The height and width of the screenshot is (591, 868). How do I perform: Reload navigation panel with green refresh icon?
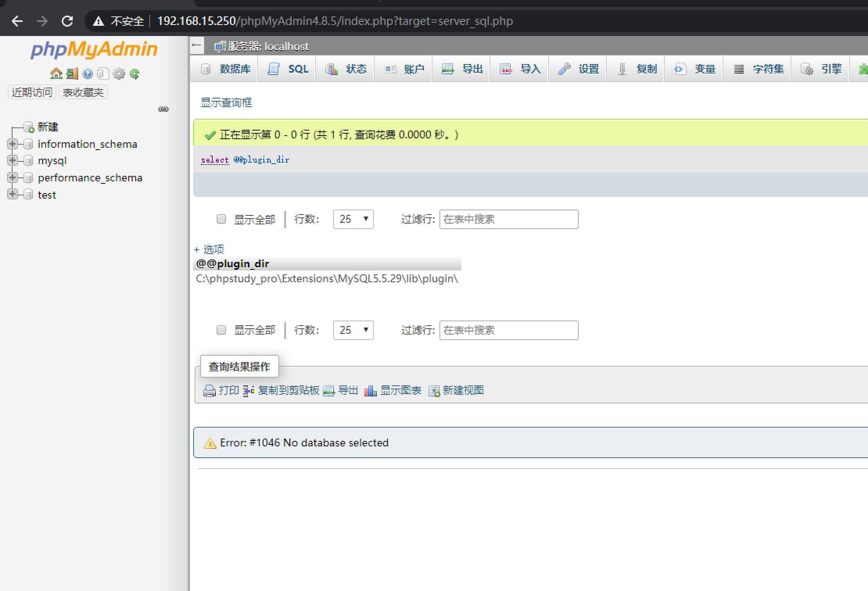[135, 73]
